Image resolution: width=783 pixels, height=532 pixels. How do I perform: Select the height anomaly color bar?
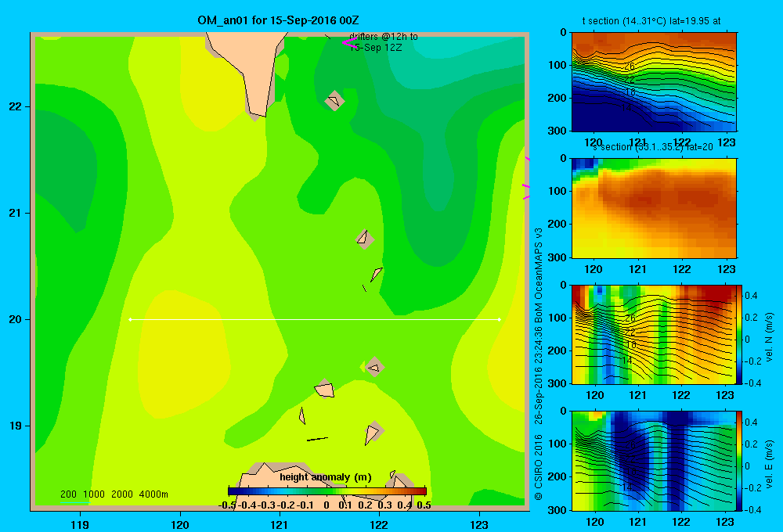pyautogui.click(x=327, y=491)
